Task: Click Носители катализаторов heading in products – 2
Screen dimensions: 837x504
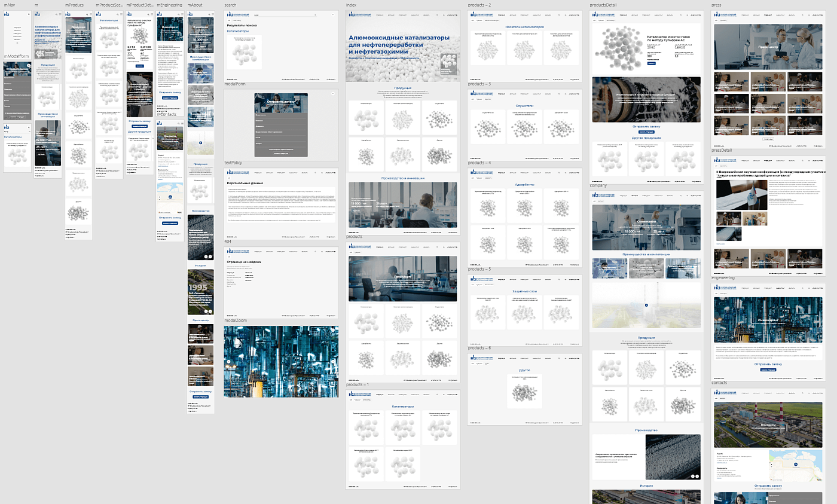Action: (x=524, y=27)
